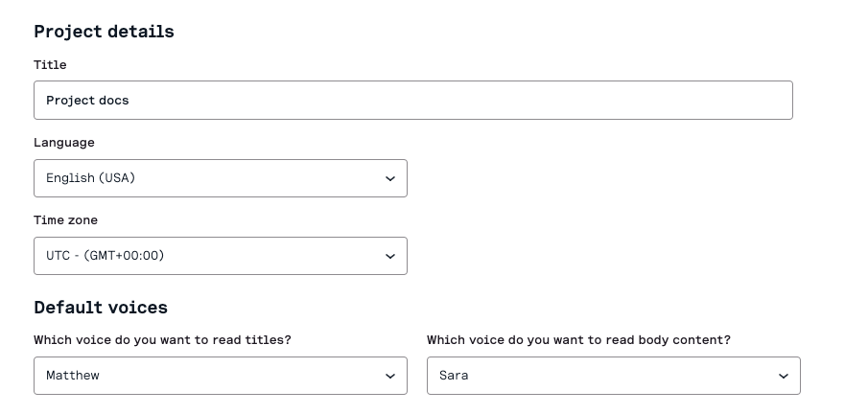Click the 'Default voices' section heading
This screenshot has height=414, width=868.
(101, 308)
